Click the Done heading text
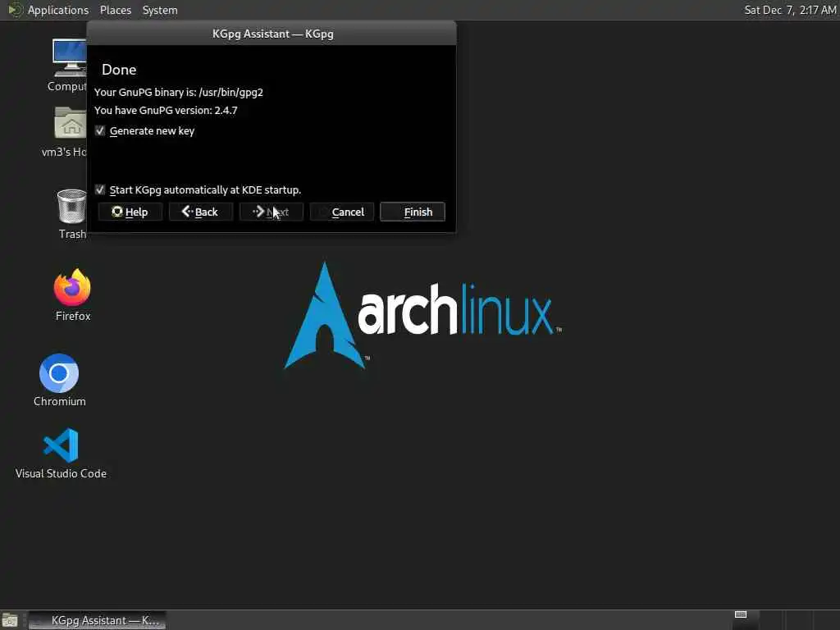The width and height of the screenshot is (840, 630). tap(119, 70)
